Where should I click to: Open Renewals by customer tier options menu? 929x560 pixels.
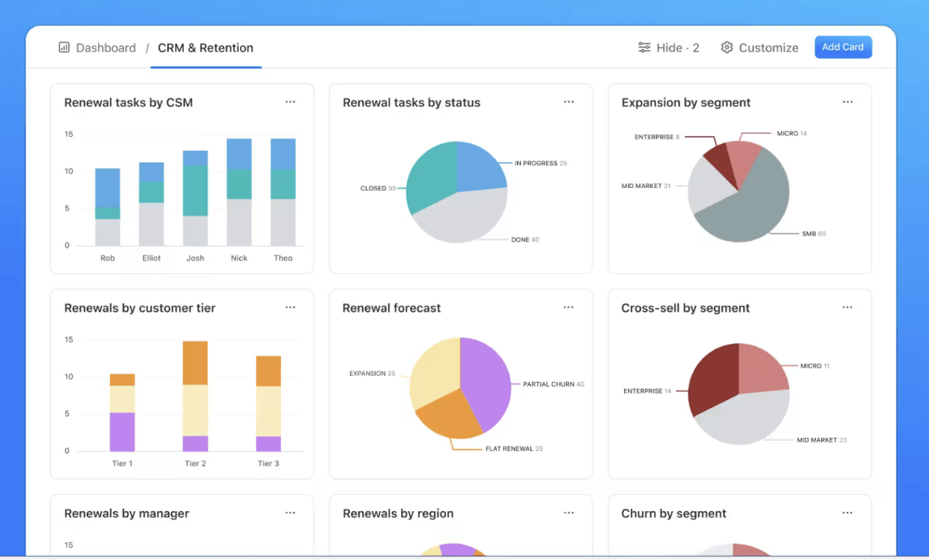coord(290,308)
